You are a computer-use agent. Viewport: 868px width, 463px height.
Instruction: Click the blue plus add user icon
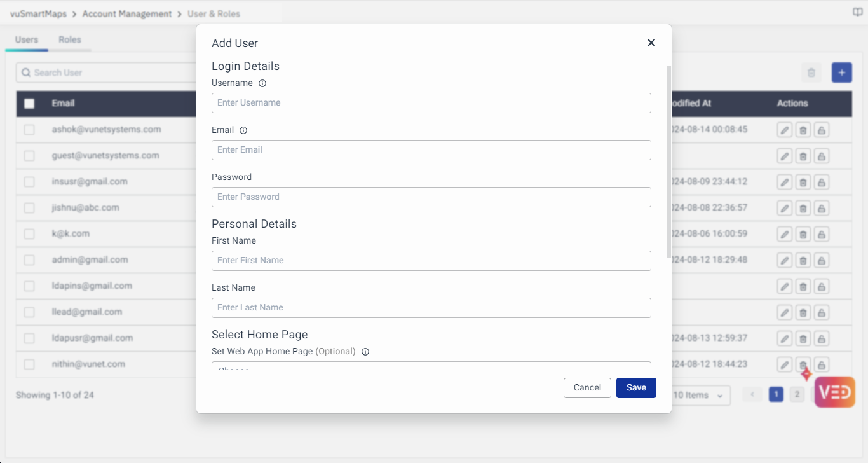tap(841, 73)
